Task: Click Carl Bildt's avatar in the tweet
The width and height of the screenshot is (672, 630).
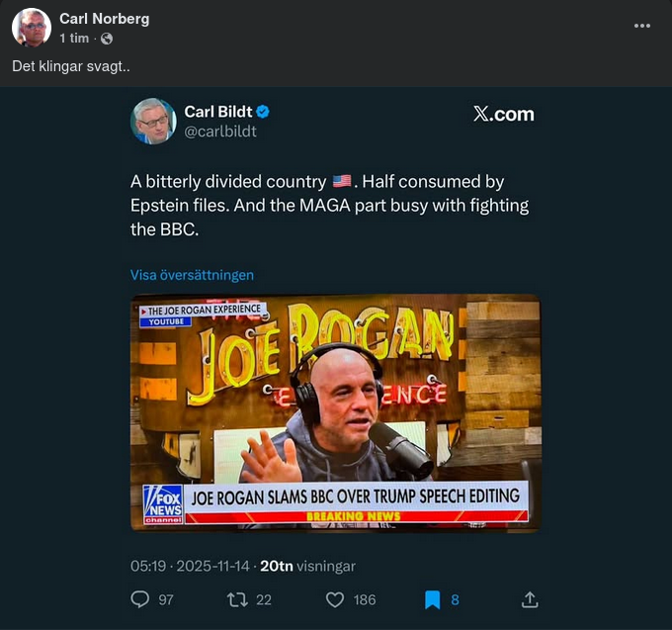Action: (153, 121)
